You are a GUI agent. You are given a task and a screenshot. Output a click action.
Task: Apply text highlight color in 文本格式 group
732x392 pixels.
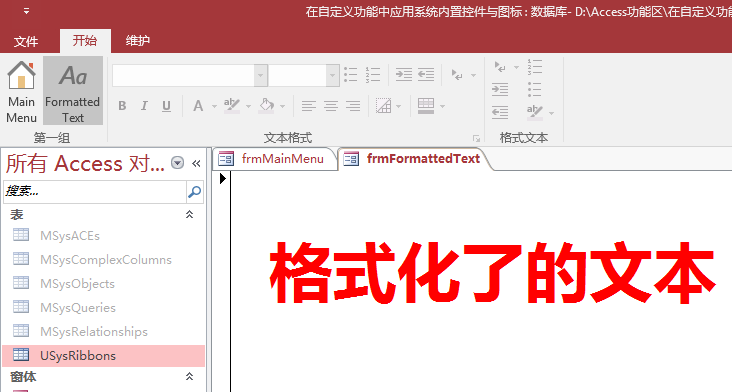(x=232, y=106)
